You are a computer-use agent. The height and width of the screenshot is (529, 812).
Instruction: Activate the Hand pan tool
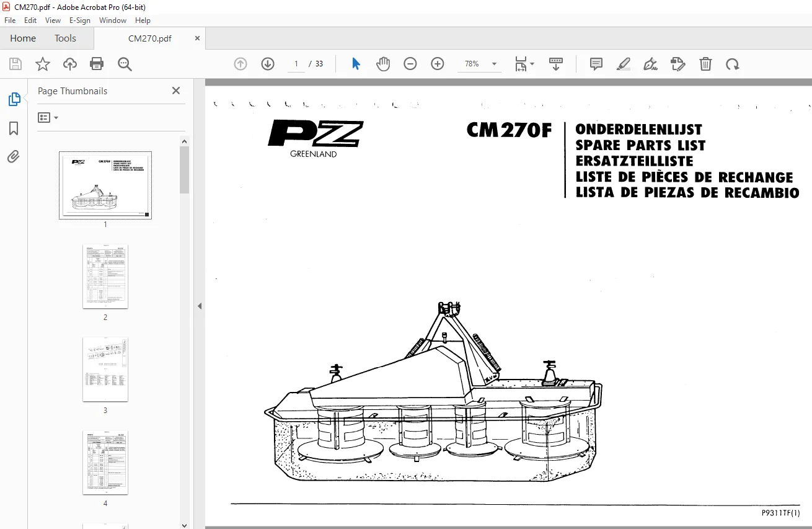tap(383, 64)
